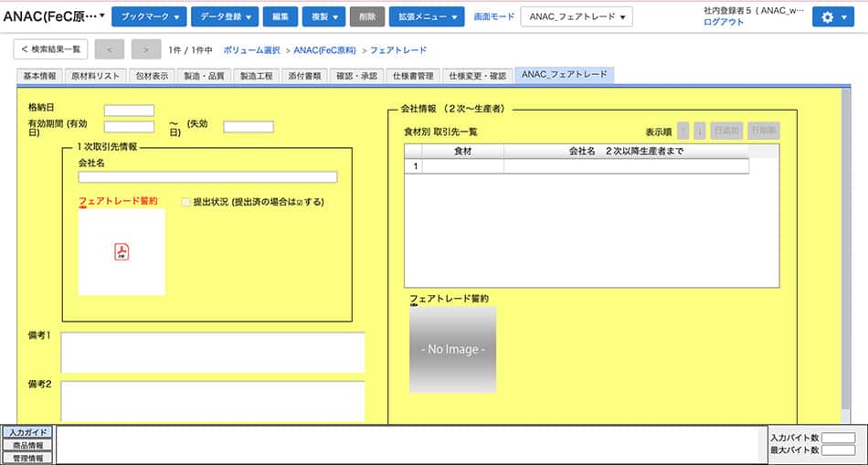
Task: Switch to the 基本情報 tab
Action: click(x=39, y=76)
